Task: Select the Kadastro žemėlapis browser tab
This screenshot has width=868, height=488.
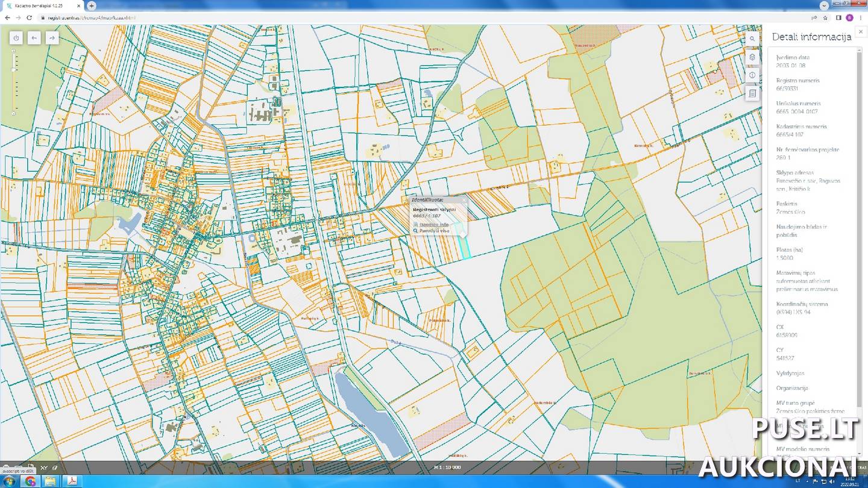Action: point(42,5)
